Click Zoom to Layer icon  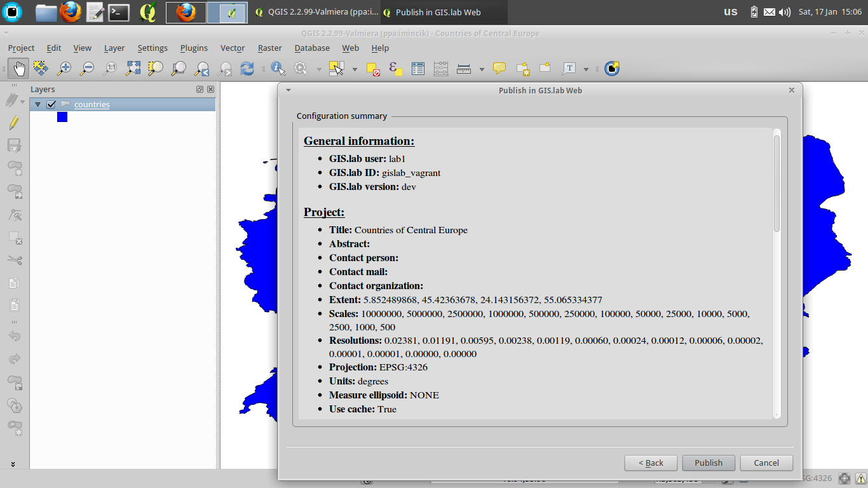pos(179,68)
